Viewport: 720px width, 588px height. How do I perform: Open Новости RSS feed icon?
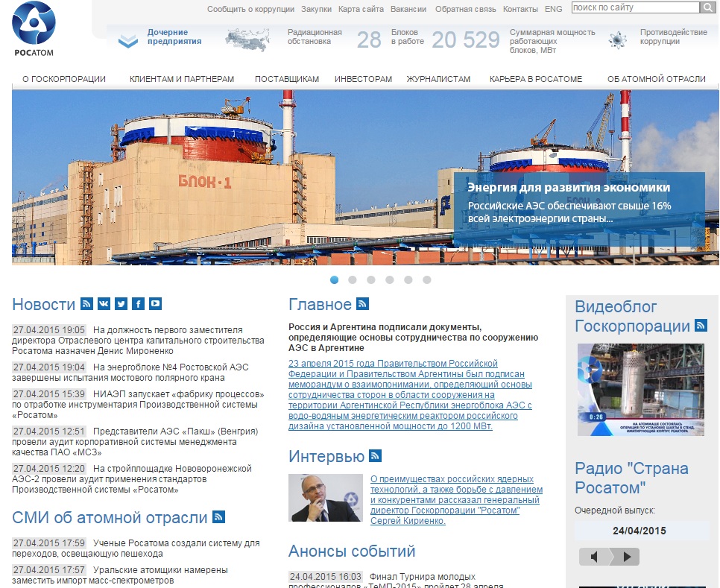point(86,303)
